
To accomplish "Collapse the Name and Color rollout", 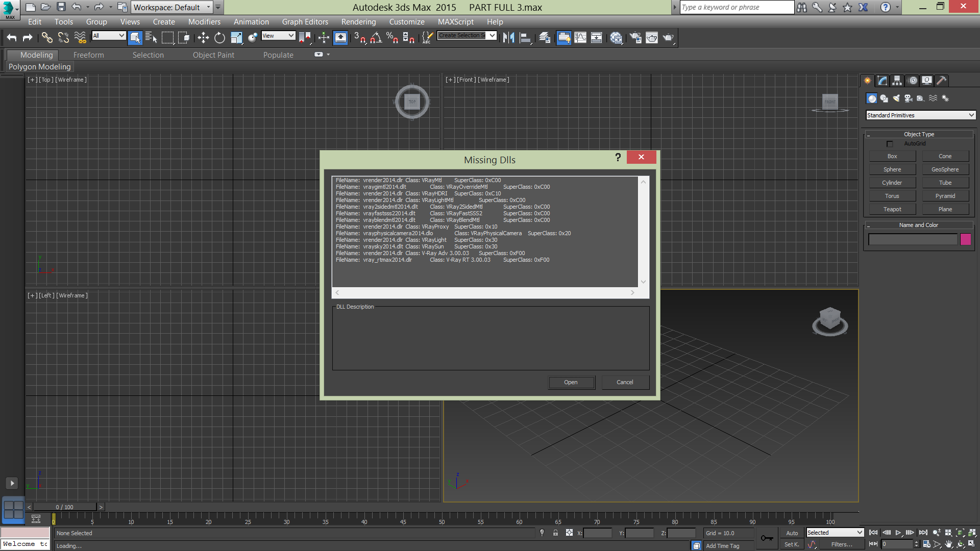I will pos(919,225).
